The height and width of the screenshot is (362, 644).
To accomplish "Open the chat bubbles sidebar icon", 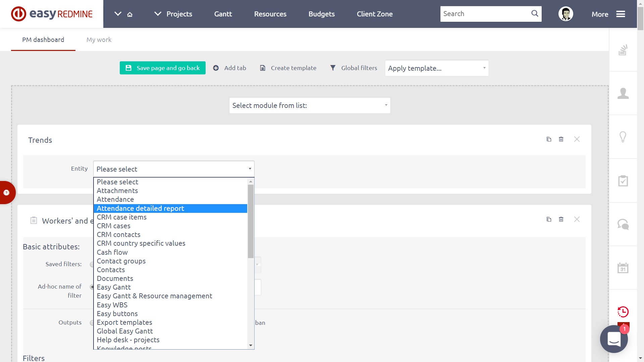I will point(623,224).
